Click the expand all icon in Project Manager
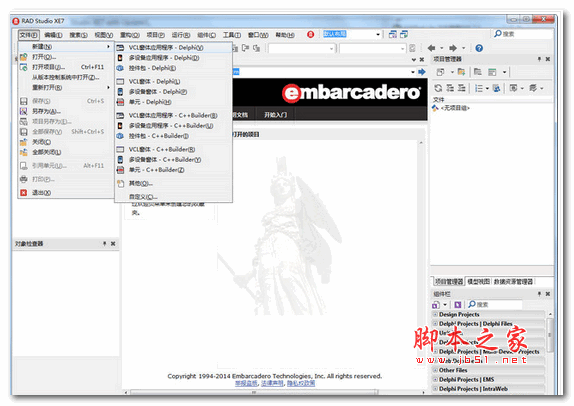The image size is (574, 406). click(x=450, y=88)
